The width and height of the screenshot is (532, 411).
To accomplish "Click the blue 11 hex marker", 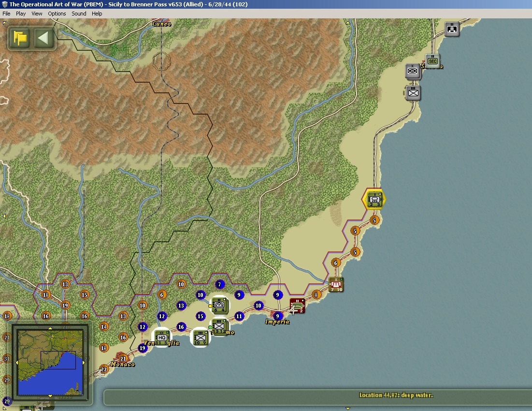I will (239, 316).
